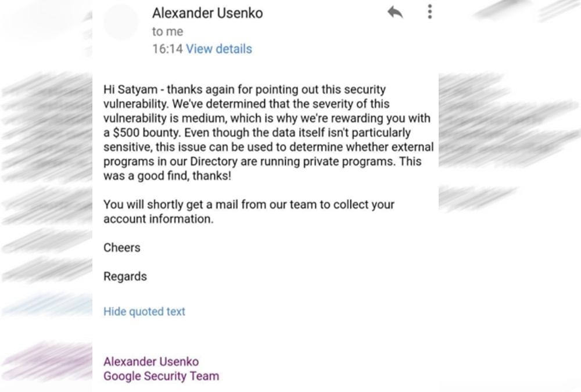
Task: Hide quoted text below the signature
Action: point(144,311)
